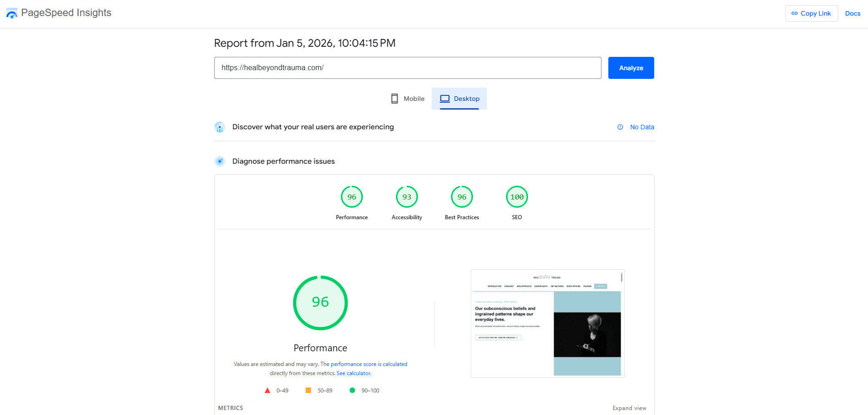Toggle Expand view for metrics
Viewport: 868px width, 415px height.
pos(629,408)
